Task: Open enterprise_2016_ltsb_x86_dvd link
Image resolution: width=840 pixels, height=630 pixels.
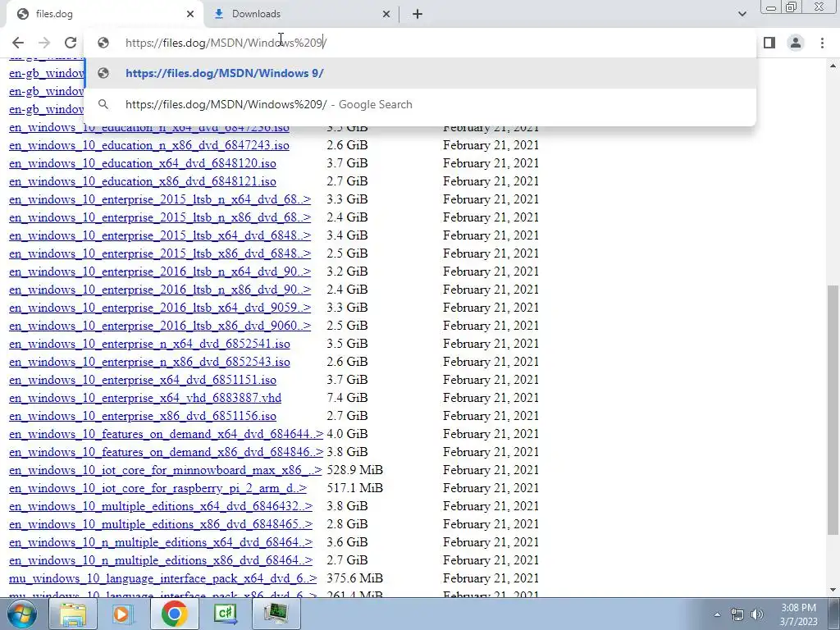Action: tap(160, 326)
